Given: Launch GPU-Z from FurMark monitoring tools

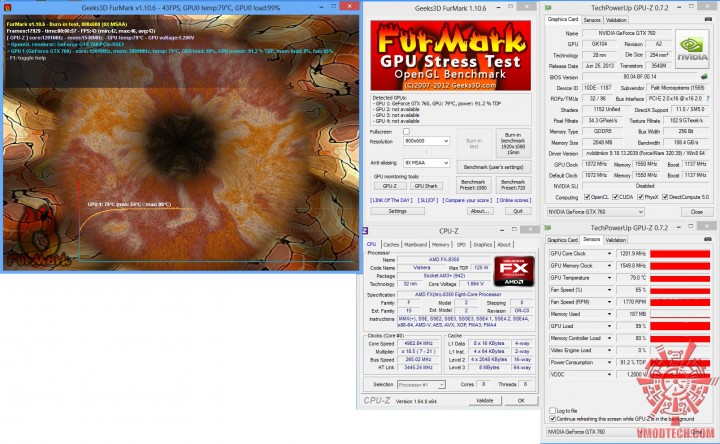Looking at the screenshot, I should (389, 186).
